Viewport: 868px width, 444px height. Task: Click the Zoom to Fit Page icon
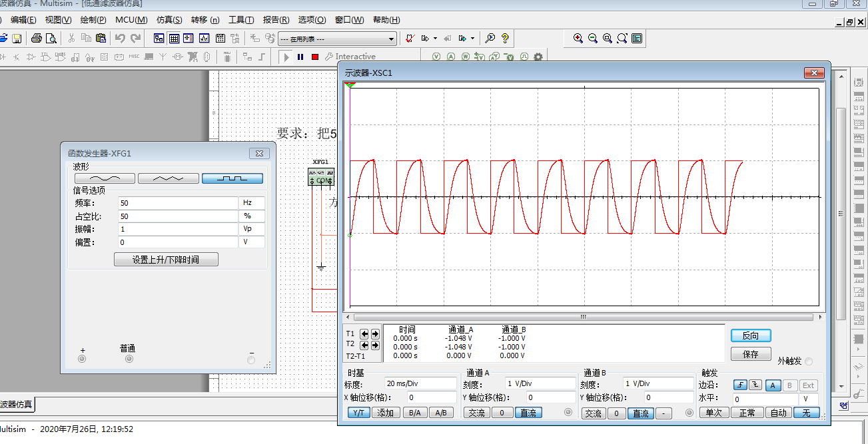click(622, 38)
